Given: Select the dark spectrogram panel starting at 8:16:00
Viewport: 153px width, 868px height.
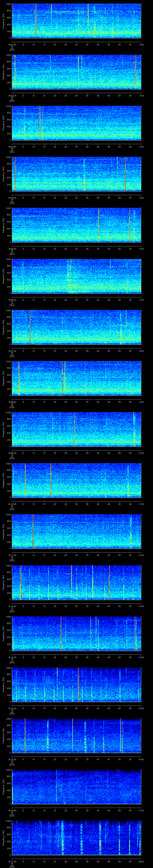Looking at the screenshot, I should pos(76,786).
